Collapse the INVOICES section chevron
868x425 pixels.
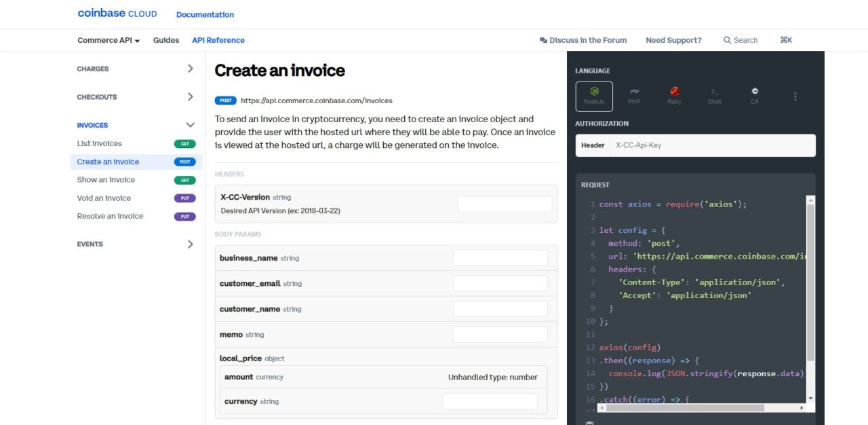190,125
